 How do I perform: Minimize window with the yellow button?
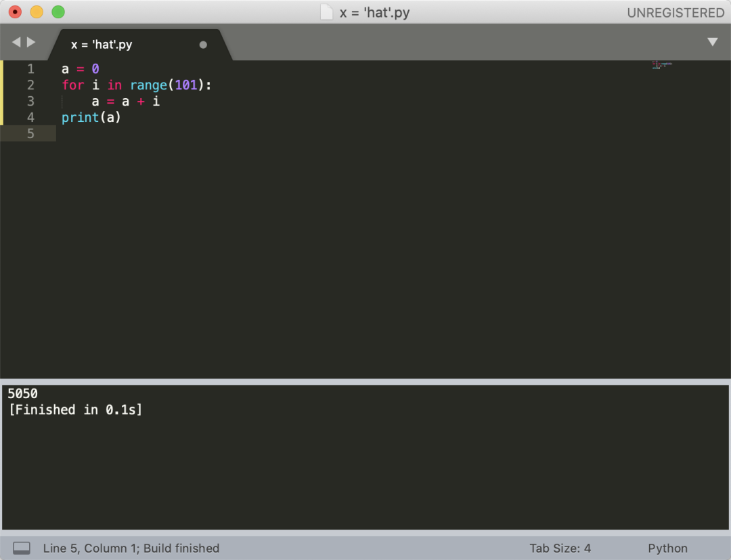point(37,12)
